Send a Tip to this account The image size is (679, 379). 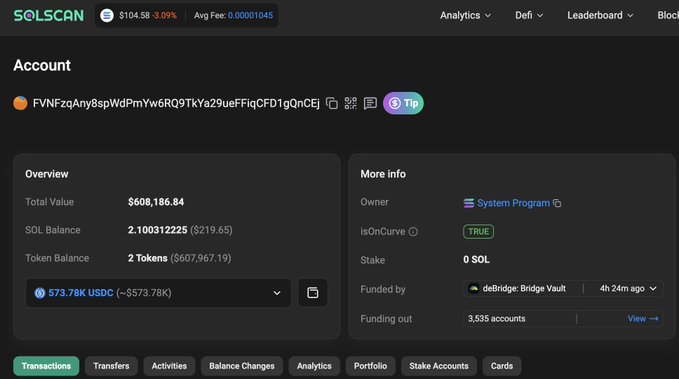click(403, 103)
